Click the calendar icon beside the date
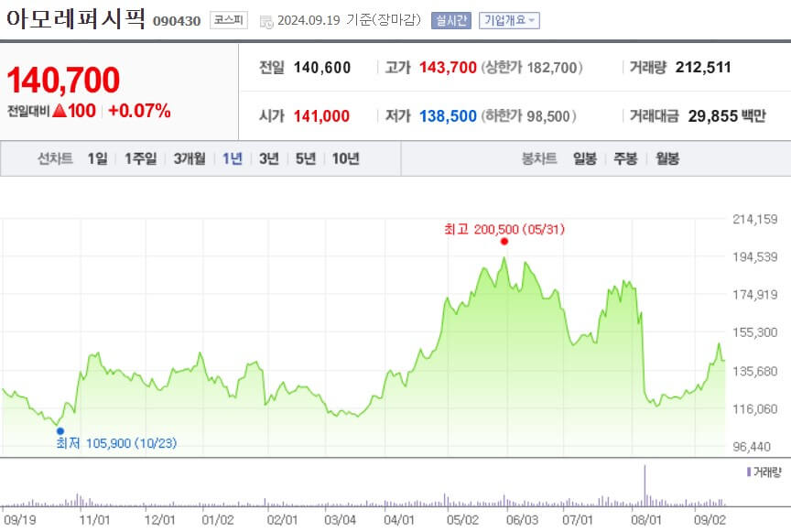Image resolution: width=791 pixels, height=532 pixels. click(x=265, y=21)
